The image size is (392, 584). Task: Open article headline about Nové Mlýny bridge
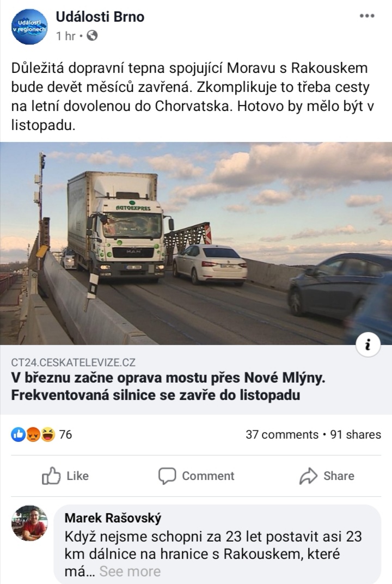point(168,386)
